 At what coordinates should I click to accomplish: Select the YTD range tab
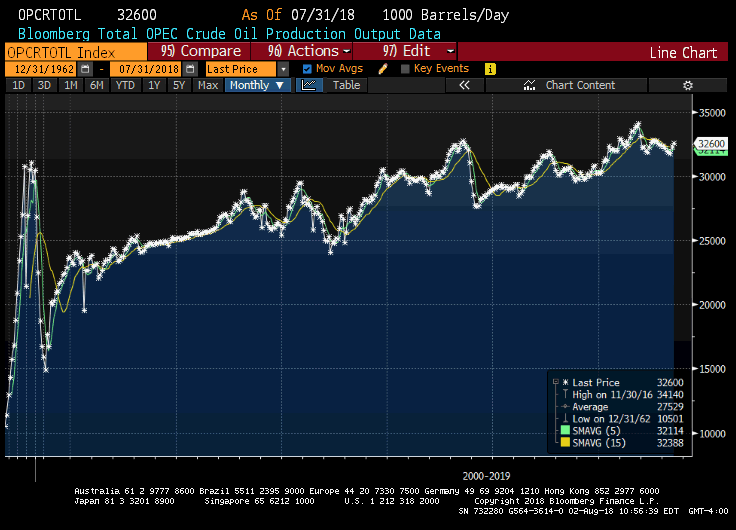click(125, 85)
